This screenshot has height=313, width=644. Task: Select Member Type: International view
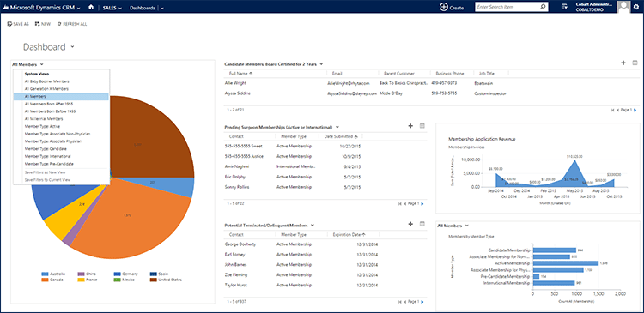coord(47,156)
